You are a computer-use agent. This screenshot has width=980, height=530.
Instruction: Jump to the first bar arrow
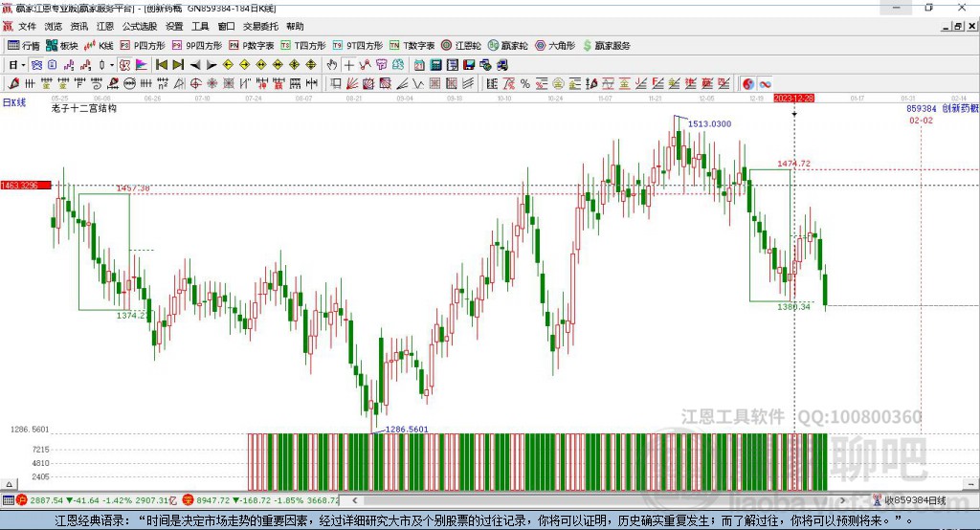(161, 65)
